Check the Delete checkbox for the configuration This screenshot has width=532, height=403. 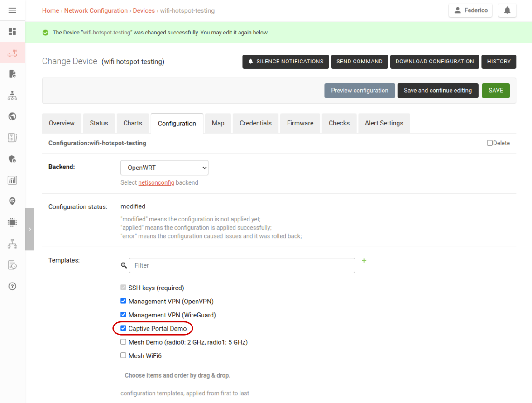[x=489, y=143]
